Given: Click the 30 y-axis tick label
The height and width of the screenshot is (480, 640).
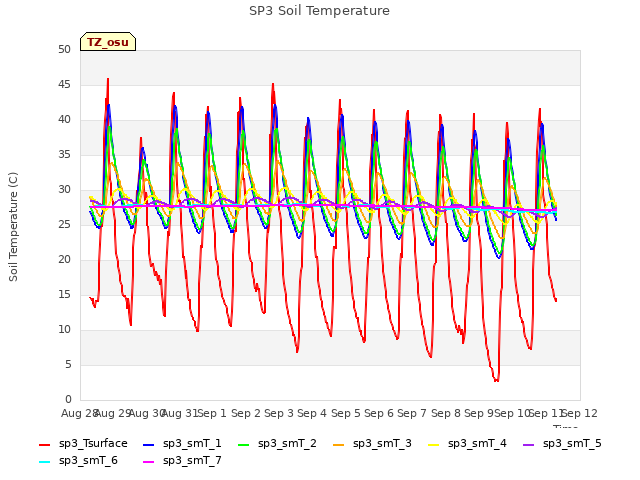Looking at the screenshot, I should point(64,189).
